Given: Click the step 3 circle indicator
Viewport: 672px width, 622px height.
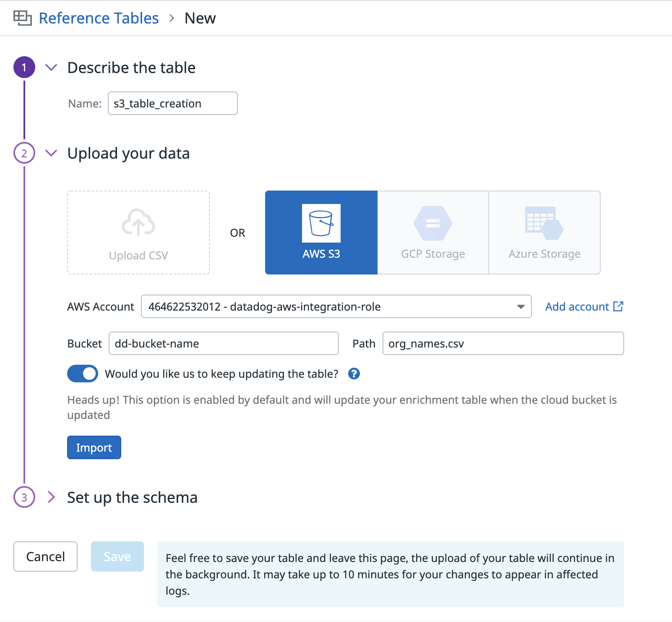Looking at the screenshot, I should 24,497.
